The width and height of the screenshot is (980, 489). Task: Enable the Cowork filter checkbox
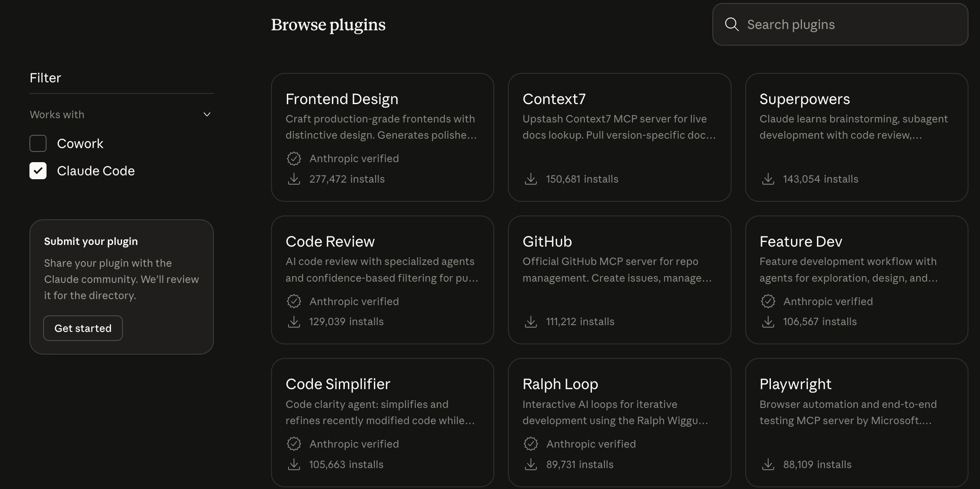(x=38, y=143)
